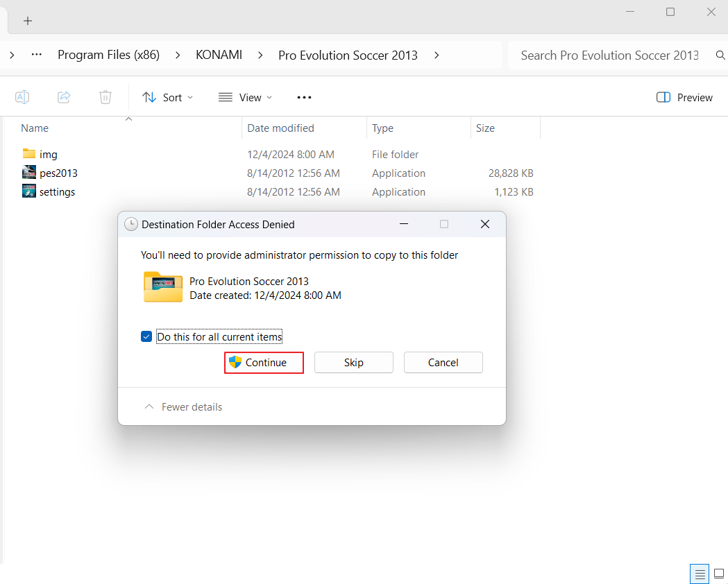Screen dimensions: 728x584
Task: Cancel the copy operation dialog
Action: (x=443, y=363)
